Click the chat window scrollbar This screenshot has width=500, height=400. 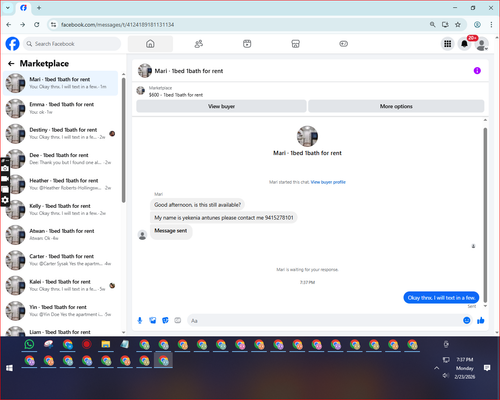pos(485,215)
